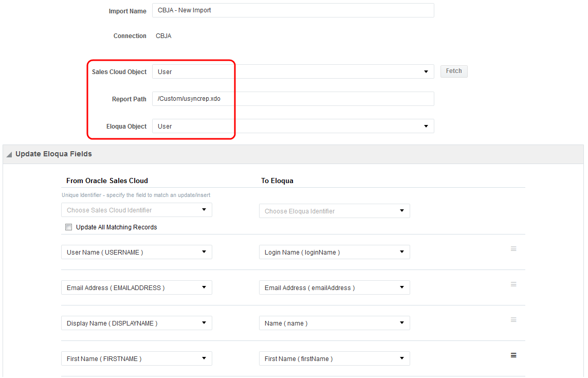
Task: Click drag handle icon for First Name row
Action: coord(513,355)
